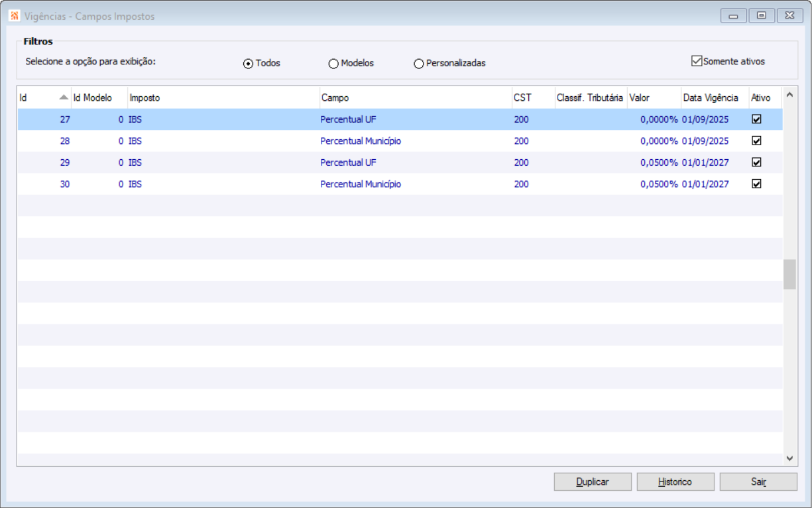
Task: Sort by the Id Modelo column header
Action: tap(99, 97)
